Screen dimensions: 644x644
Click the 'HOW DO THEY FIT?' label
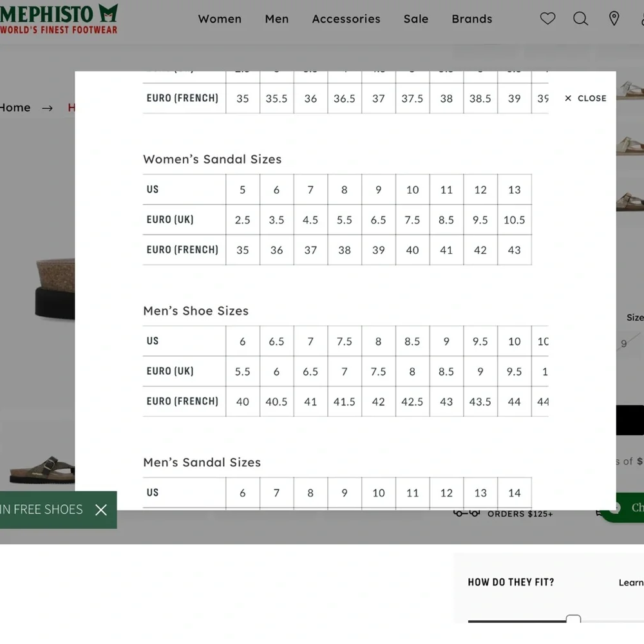click(x=511, y=582)
